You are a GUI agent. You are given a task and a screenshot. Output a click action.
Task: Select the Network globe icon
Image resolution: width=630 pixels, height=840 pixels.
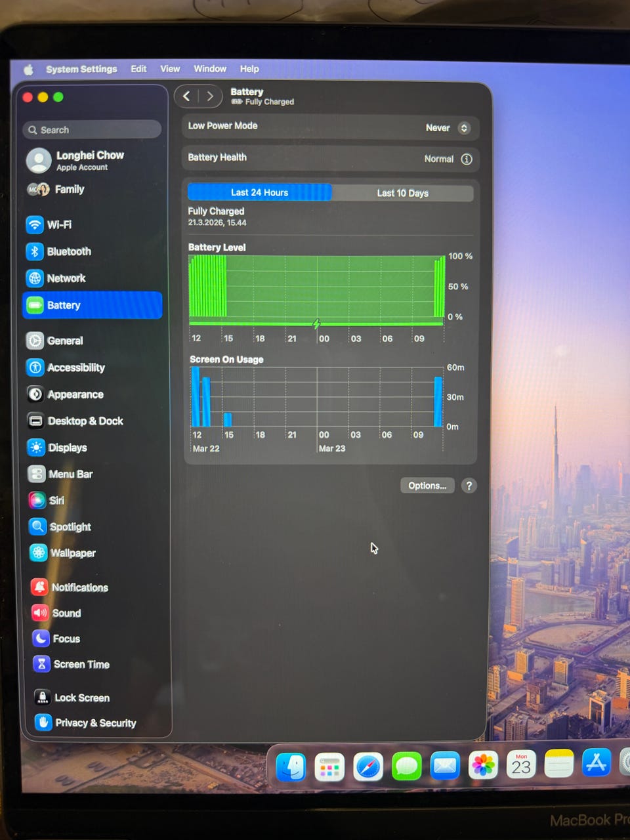(35, 278)
